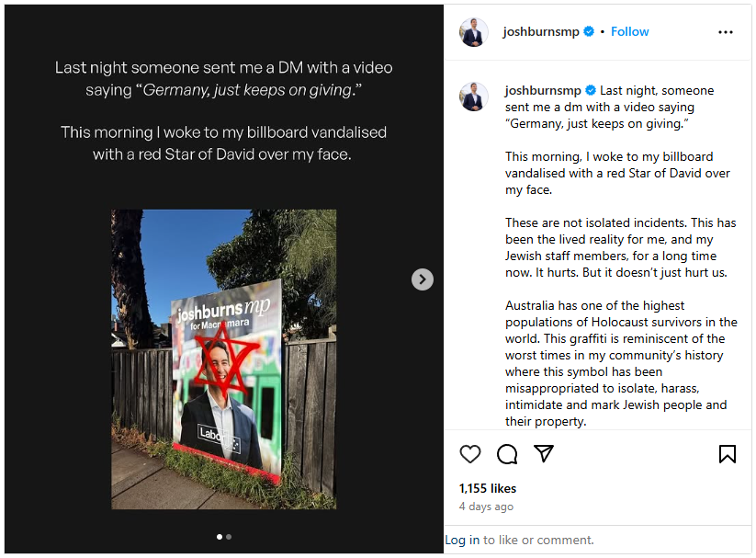Click the caption text about Holocaust survivors

pyautogui.click(x=621, y=363)
